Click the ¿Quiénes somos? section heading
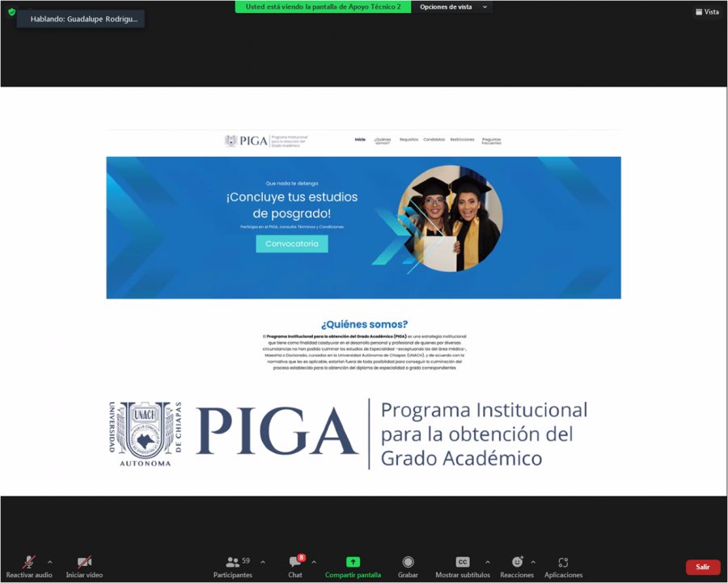This screenshot has height=583, width=728. click(365, 324)
